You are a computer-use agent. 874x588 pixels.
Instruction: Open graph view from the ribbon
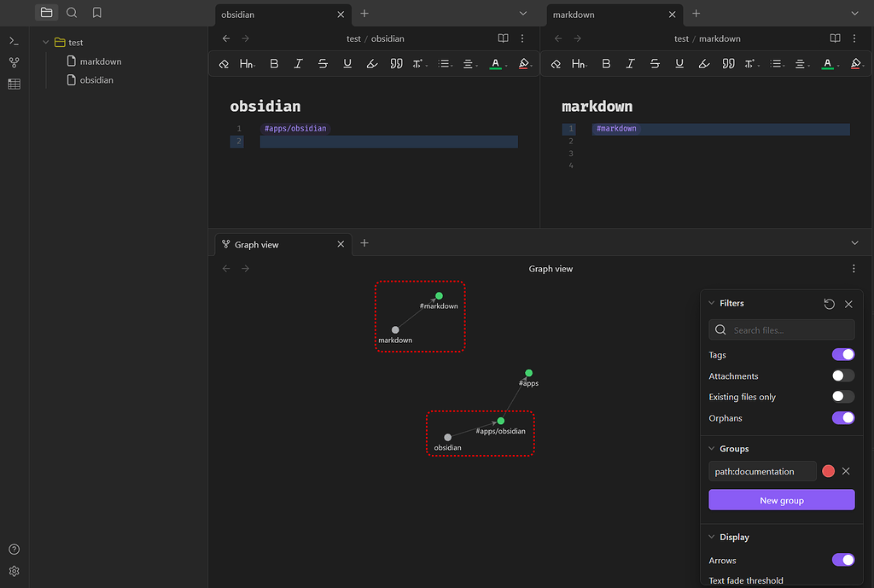14,62
